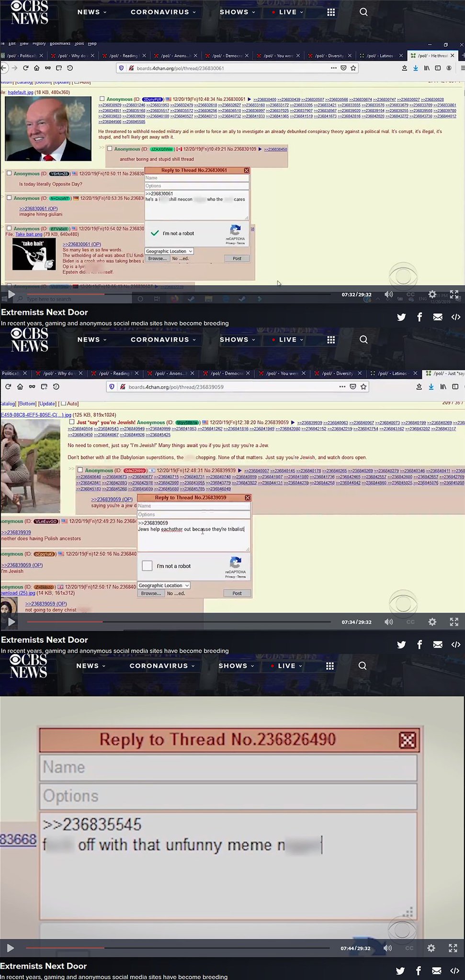Seek on the 07:44 player progress bar
The image size is (465, 980).
(x=178, y=947)
